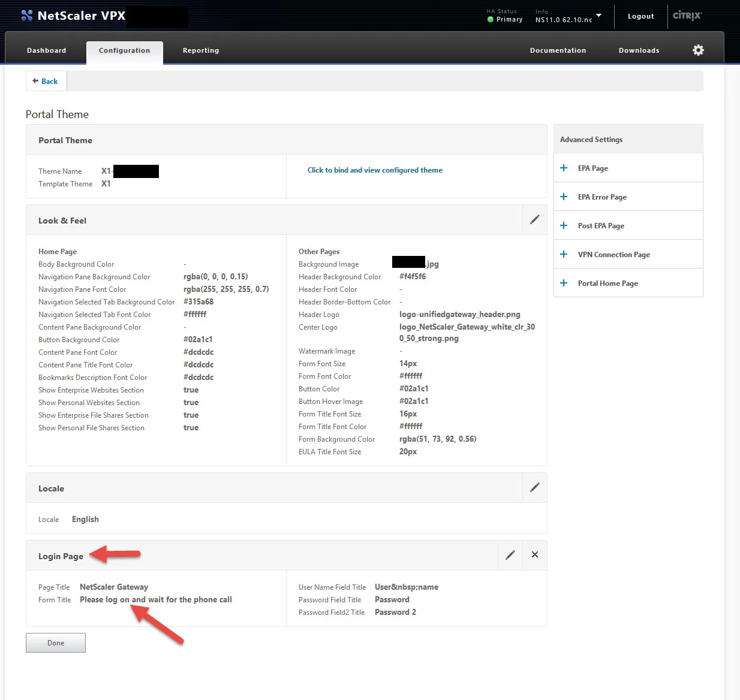Click the NetScaler Gateway page title value
This screenshot has width=740, height=700.
pos(114,587)
